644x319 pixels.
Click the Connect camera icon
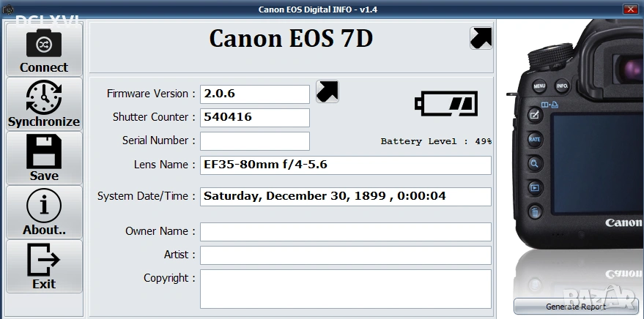point(44,44)
